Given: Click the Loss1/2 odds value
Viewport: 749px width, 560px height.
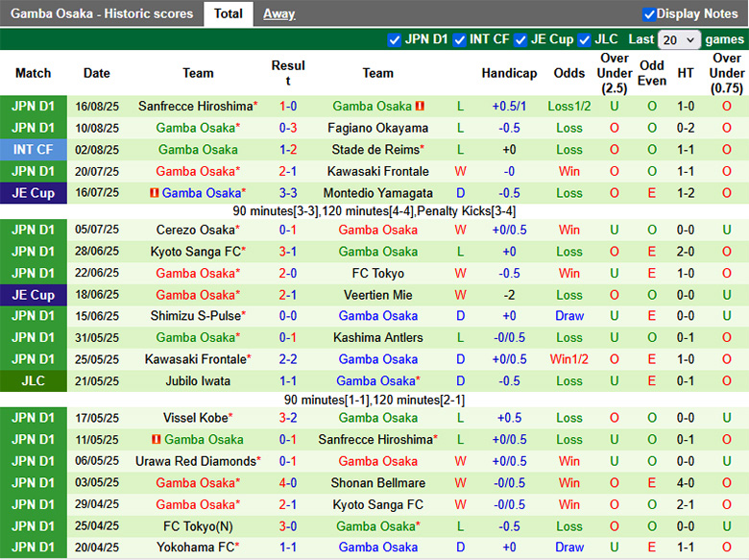Looking at the screenshot, I should pyautogui.click(x=568, y=106).
